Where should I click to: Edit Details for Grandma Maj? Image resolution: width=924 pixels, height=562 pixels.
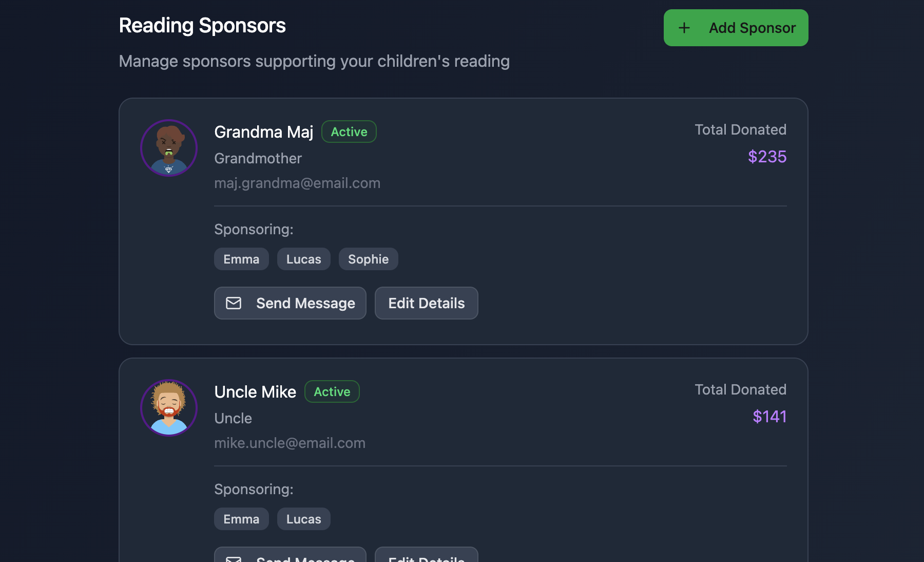pyautogui.click(x=426, y=303)
